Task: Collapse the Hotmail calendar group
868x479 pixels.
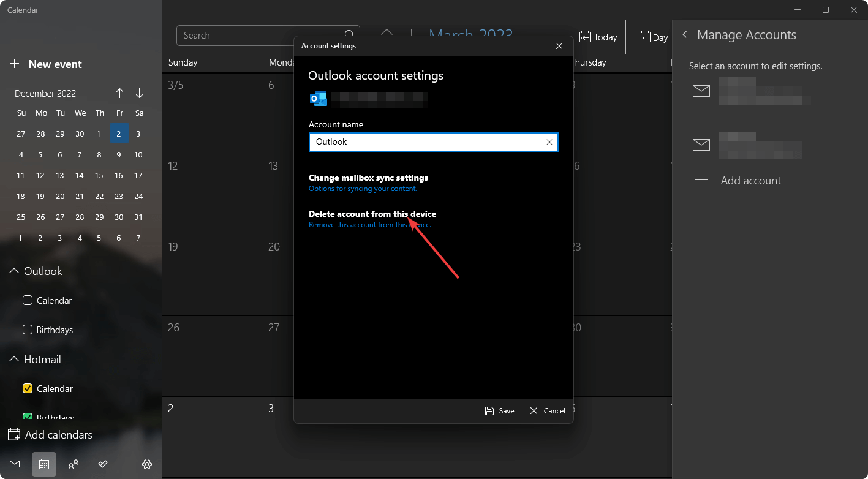Action: tap(14, 360)
